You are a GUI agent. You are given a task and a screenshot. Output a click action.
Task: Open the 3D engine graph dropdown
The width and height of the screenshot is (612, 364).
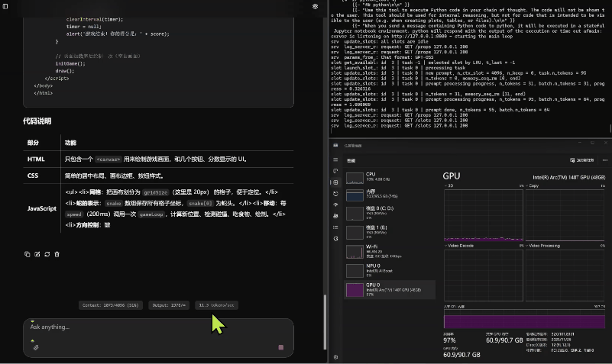coord(448,186)
